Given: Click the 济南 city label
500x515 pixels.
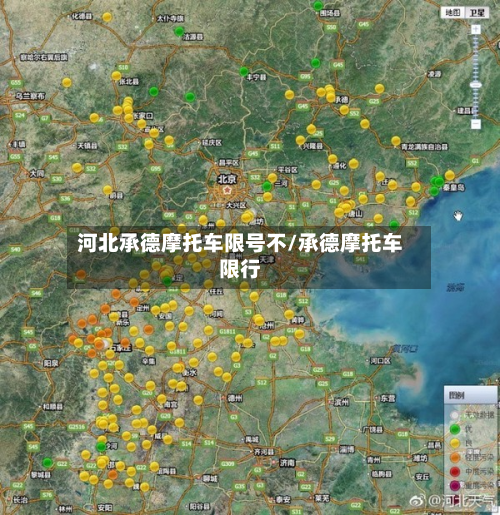Looking at the screenshot, I should tap(287, 463).
